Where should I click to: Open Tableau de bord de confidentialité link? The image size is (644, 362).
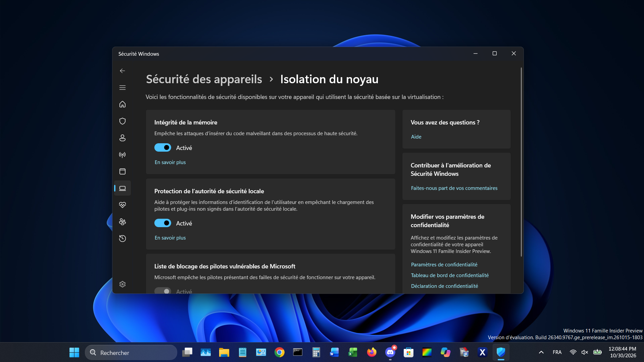[x=450, y=275]
